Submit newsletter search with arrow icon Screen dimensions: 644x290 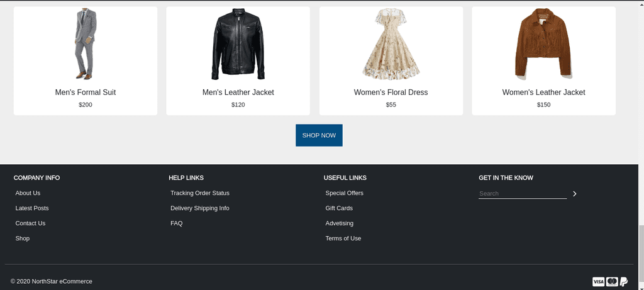[575, 194]
